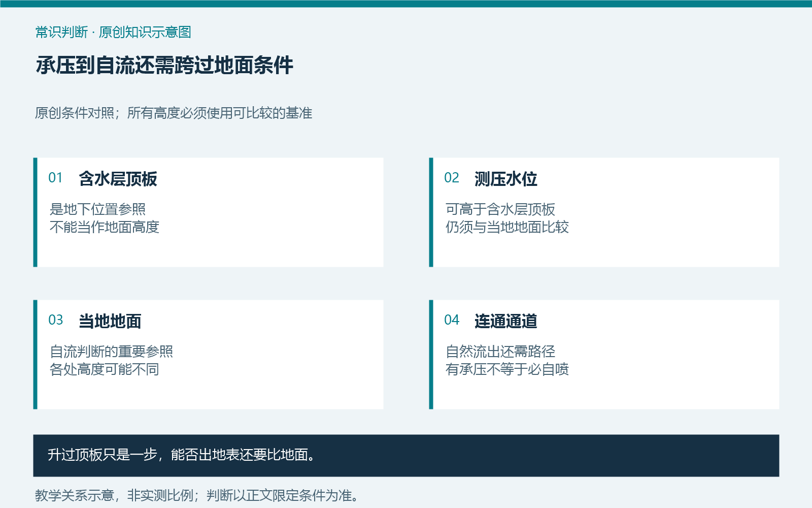812x508 pixels.
Task: Click the header label 常识判断 · 原创知识示意图
Action: click(113, 32)
